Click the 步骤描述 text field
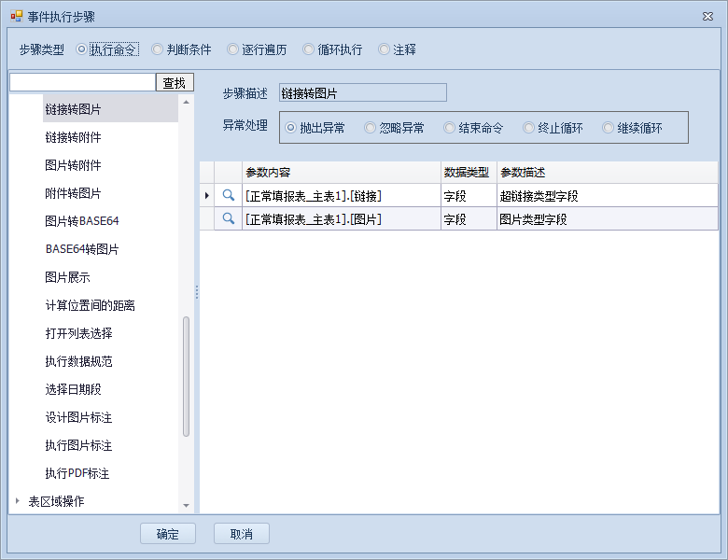The width and height of the screenshot is (728, 560). 362,93
